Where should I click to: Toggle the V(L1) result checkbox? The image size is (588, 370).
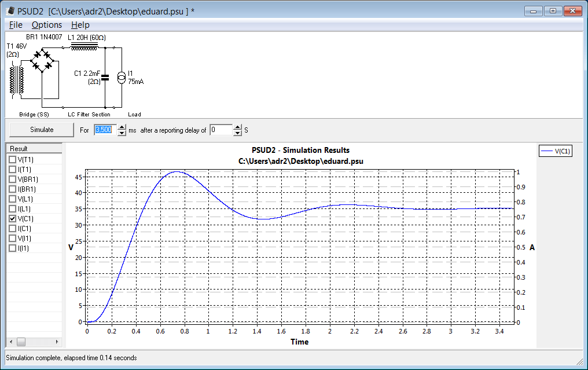click(x=12, y=199)
